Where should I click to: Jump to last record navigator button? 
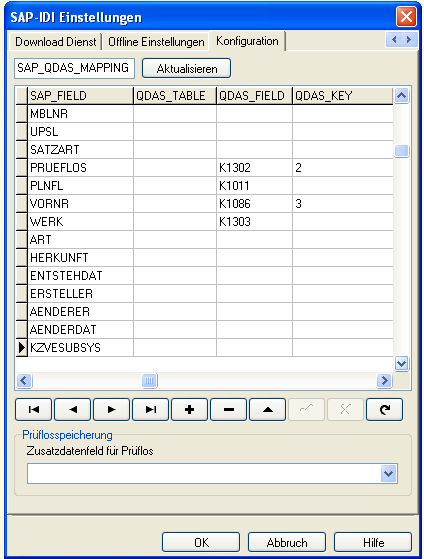pos(150,410)
